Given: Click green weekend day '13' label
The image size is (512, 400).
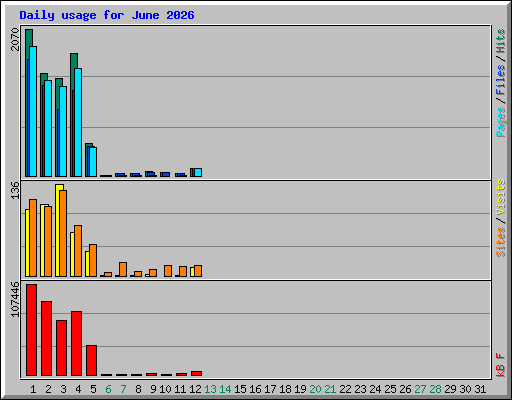Looking at the screenshot, I should coord(210,389).
